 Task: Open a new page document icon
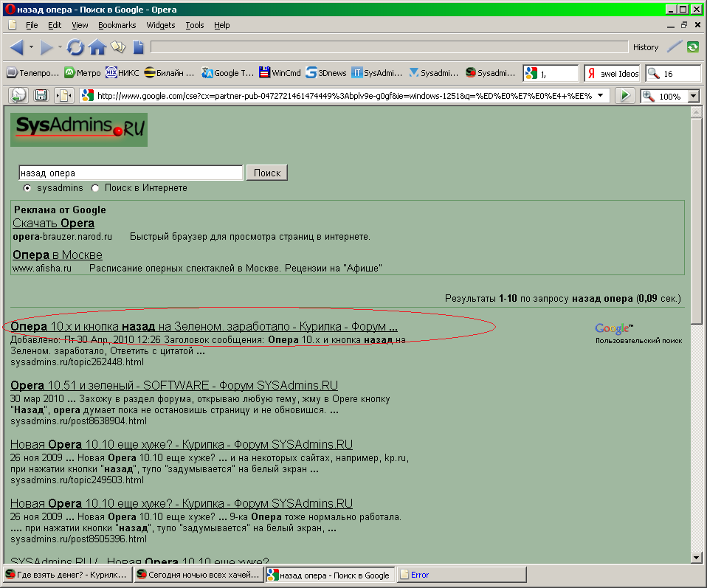pos(139,47)
